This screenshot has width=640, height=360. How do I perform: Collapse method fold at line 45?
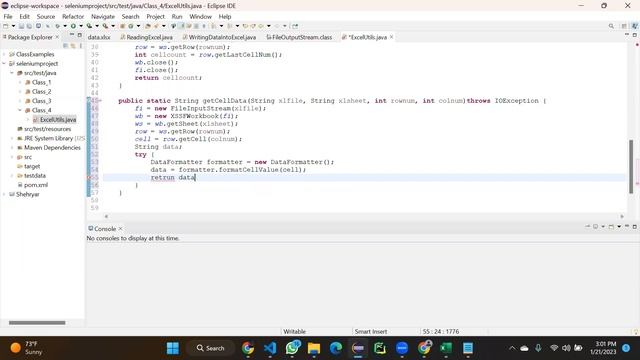(100, 100)
